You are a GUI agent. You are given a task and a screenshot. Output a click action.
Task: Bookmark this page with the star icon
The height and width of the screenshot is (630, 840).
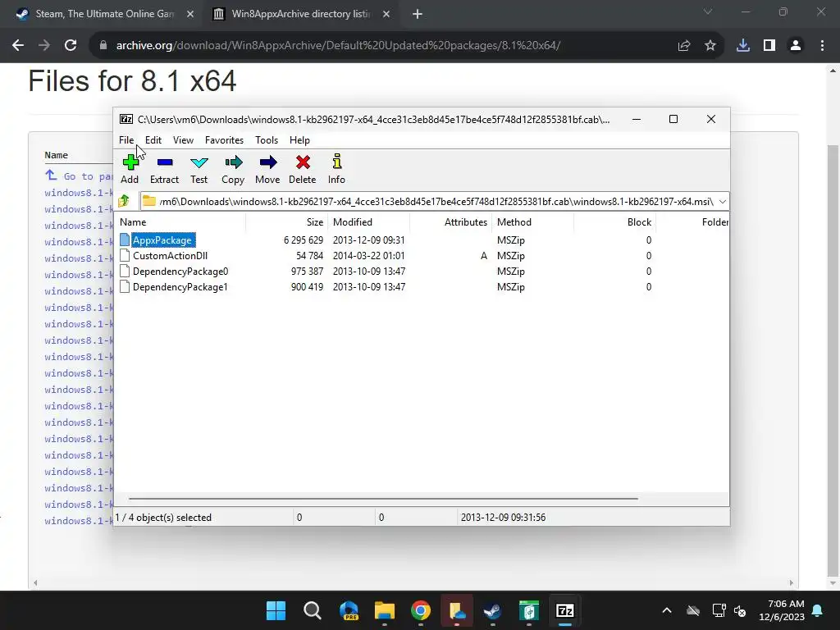[710, 46]
